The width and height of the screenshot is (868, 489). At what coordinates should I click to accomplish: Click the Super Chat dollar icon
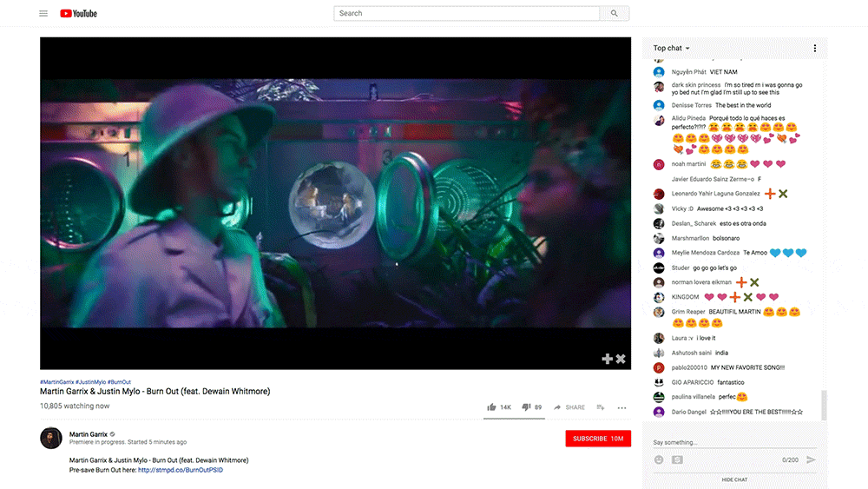tap(677, 459)
